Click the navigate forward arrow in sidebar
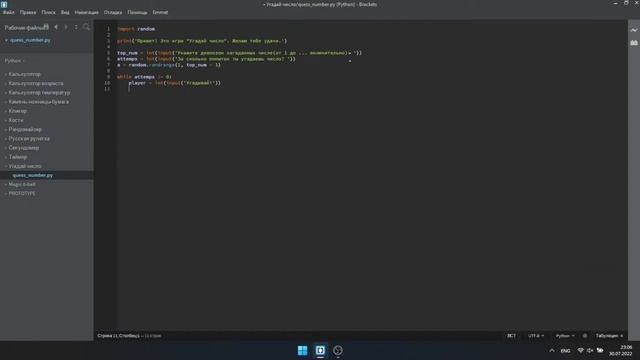The width and height of the screenshot is (640, 360). (x=66, y=27)
